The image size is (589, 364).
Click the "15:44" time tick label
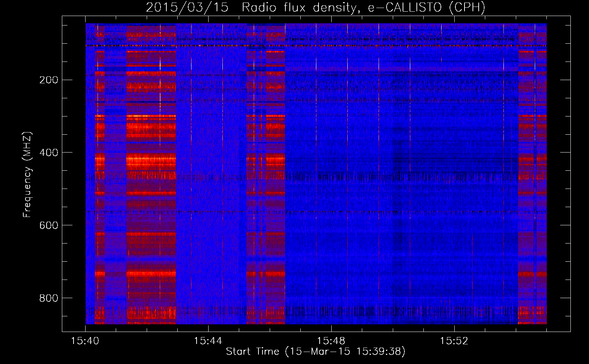pyautogui.click(x=208, y=341)
